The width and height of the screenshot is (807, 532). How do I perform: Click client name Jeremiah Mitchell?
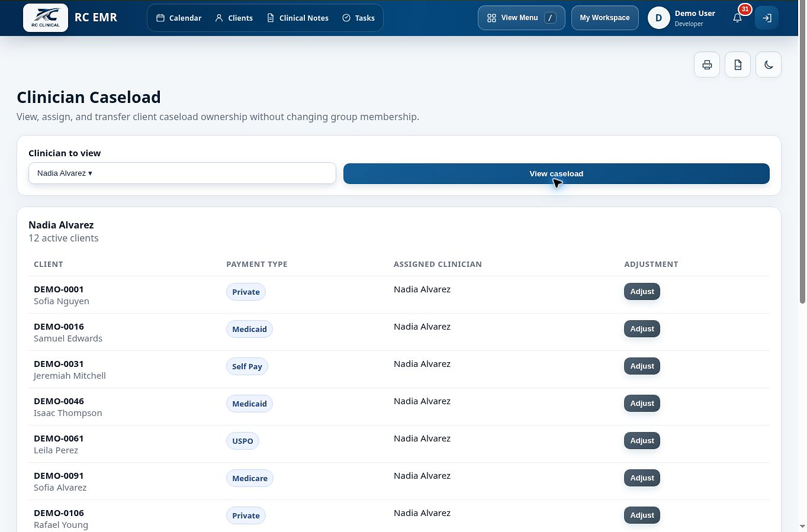(70, 376)
